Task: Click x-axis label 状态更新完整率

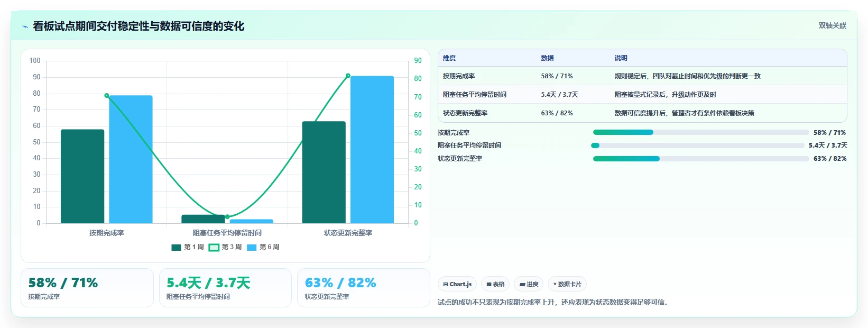Action: point(348,233)
